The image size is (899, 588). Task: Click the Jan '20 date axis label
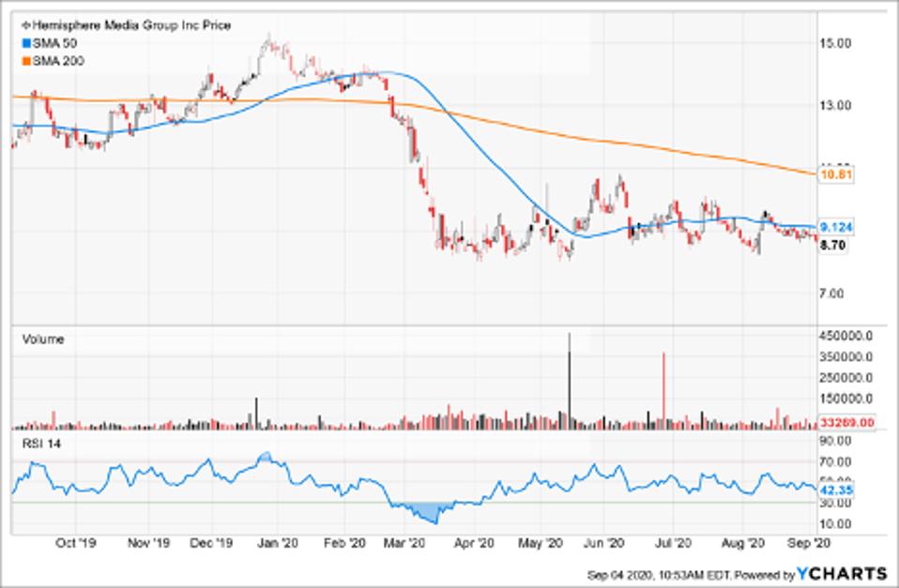(x=278, y=543)
